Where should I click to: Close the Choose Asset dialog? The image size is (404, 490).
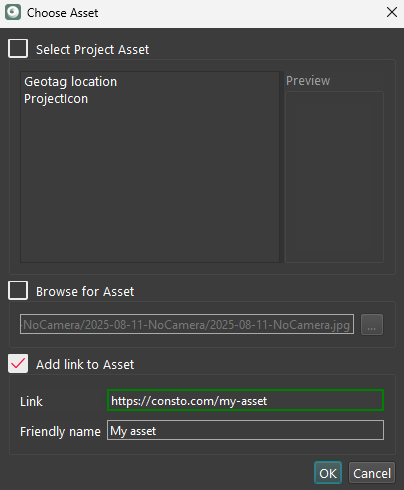tap(392, 12)
